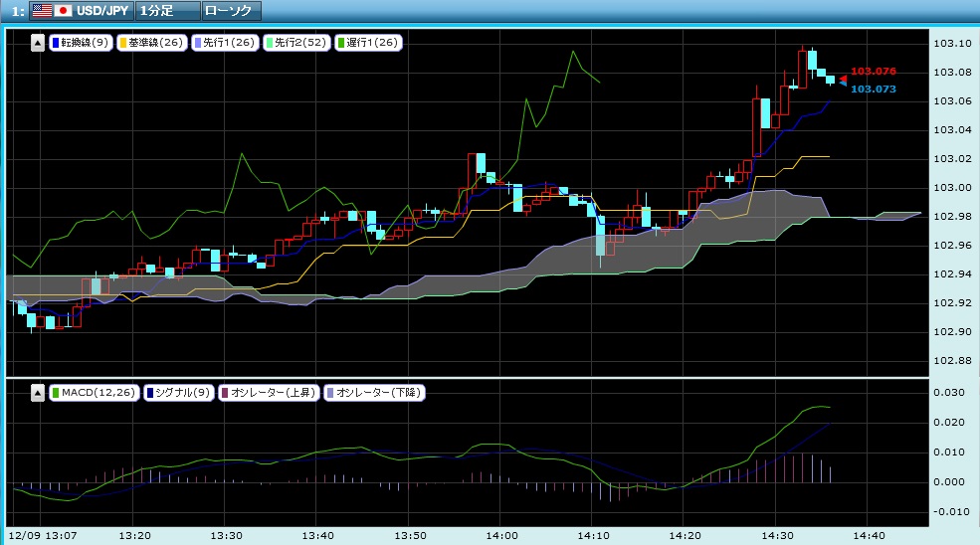The height and width of the screenshot is (545, 980).
Task: Open the ローソク chart type dropdown
Action: 231,11
